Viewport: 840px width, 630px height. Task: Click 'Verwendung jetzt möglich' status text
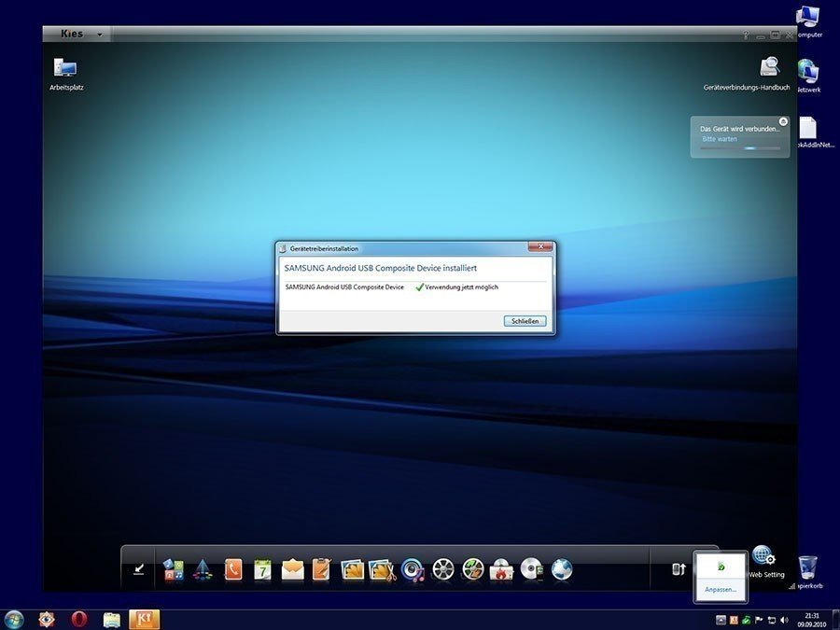[461, 287]
